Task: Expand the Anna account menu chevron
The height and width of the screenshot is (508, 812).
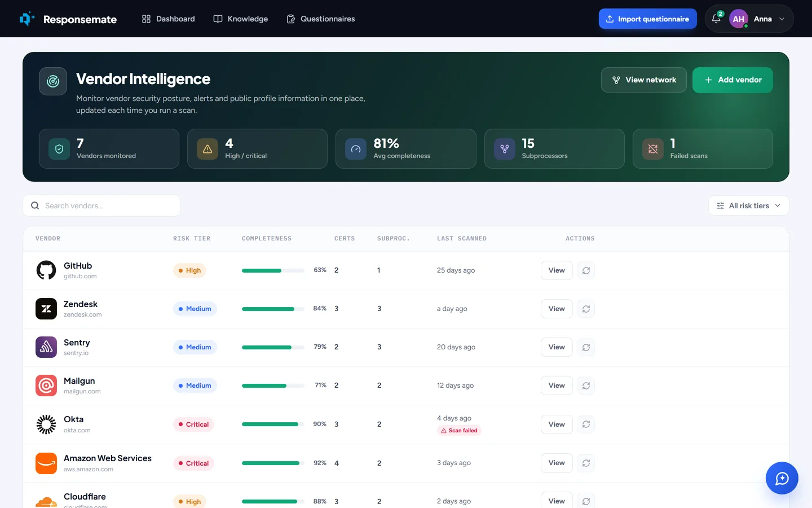Action: 782,19
